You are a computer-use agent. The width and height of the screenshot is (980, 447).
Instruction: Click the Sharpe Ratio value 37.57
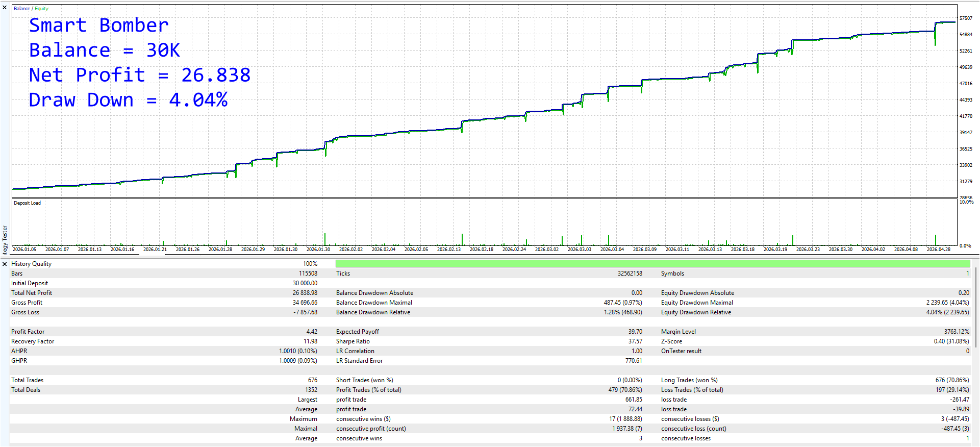(635, 341)
